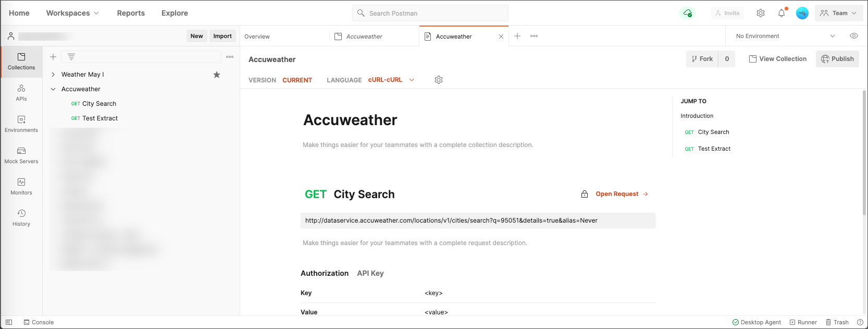Image resolution: width=868 pixels, height=329 pixels.
Task: Switch to the italic Accuweather collection tab
Action: tap(374, 36)
